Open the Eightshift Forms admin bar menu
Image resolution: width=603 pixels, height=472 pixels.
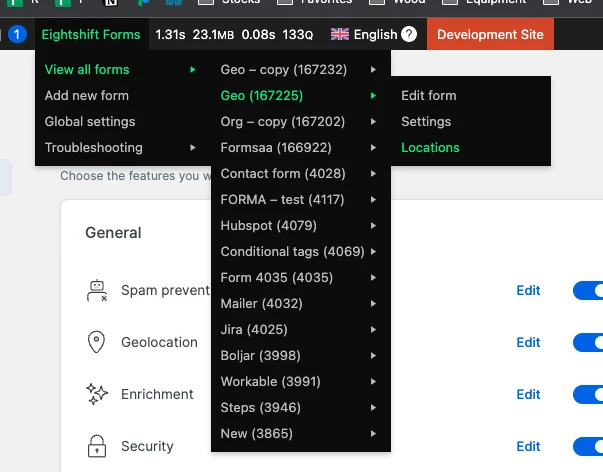coord(91,34)
